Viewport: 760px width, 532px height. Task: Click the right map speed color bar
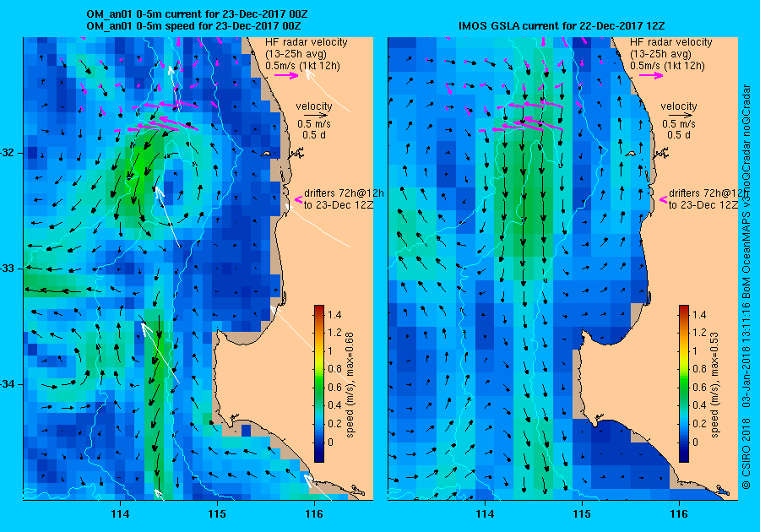pos(684,383)
